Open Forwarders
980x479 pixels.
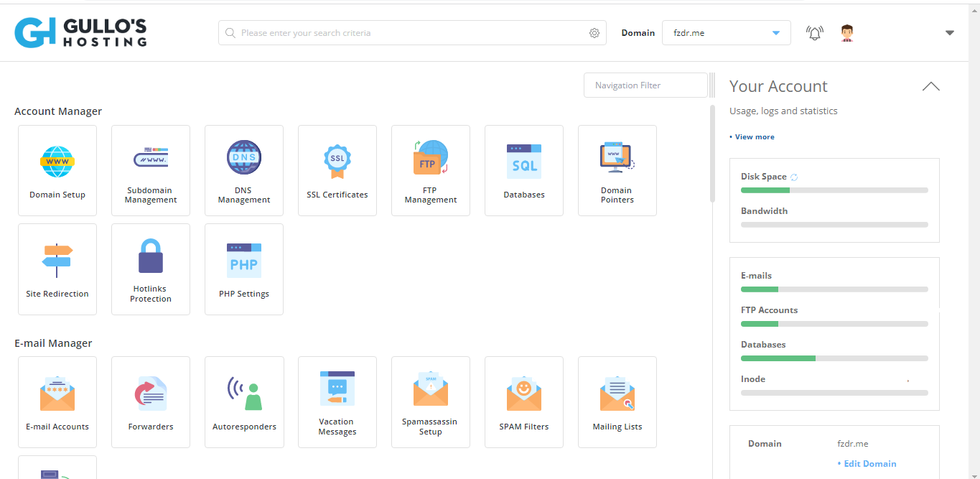(151, 402)
